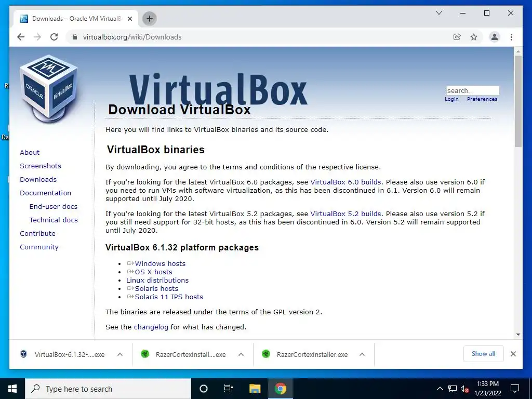
Task: Download the Windows hosts package
Action: [160, 263]
